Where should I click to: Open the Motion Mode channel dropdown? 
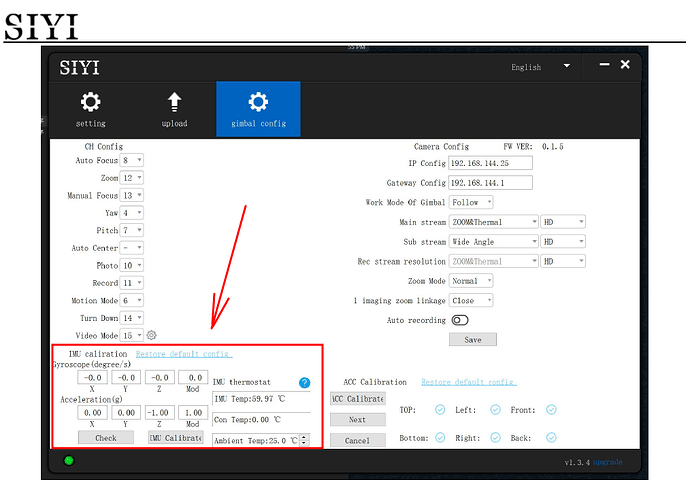tap(132, 301)
